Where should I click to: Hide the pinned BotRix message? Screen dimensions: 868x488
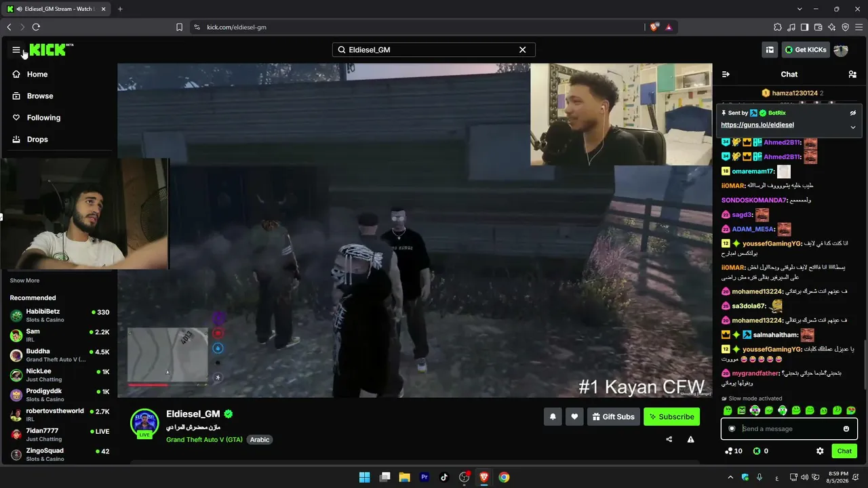tap(853, 113)
